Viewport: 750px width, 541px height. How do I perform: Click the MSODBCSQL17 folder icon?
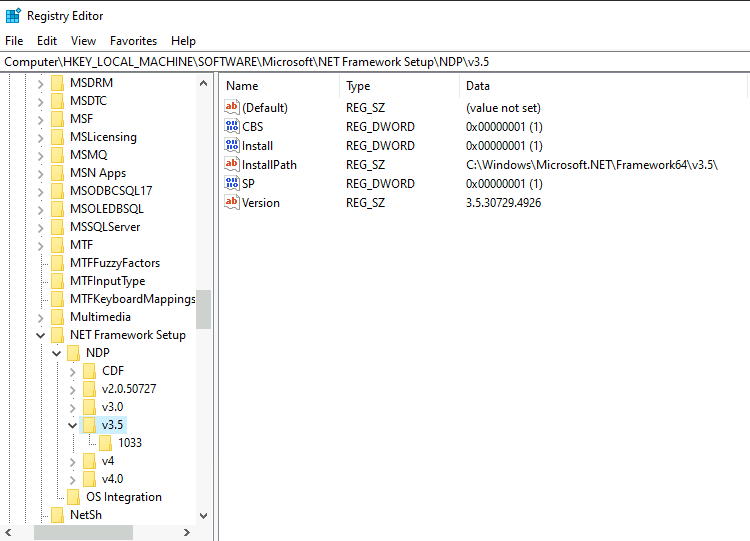pos(57,191)
